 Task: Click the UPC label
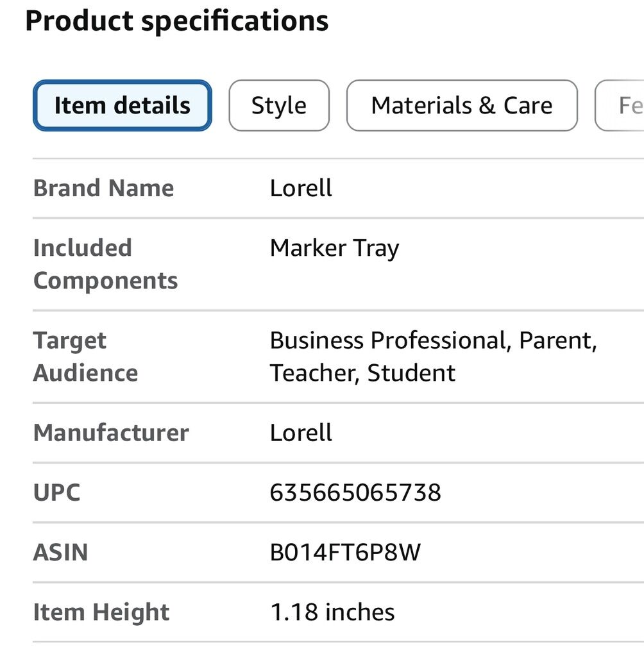56,492
